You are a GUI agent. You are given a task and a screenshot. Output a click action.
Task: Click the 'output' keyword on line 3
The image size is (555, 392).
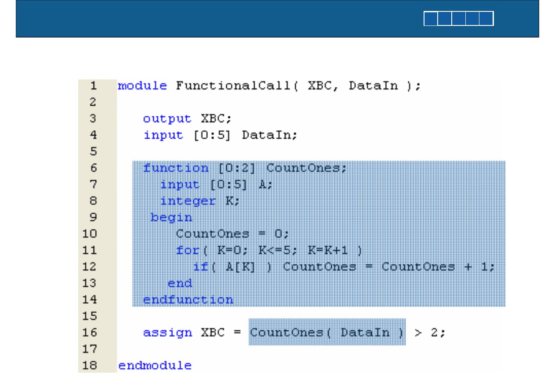[167, 119]
